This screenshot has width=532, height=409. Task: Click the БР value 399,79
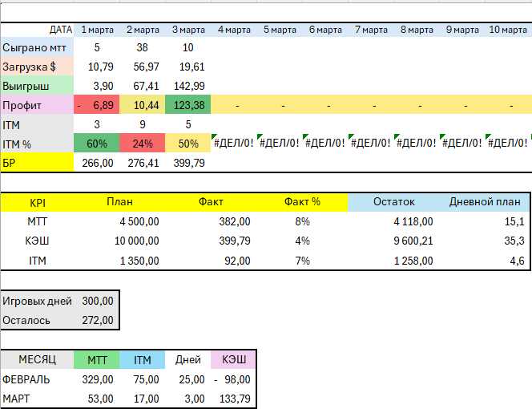[x=188, y=163]
